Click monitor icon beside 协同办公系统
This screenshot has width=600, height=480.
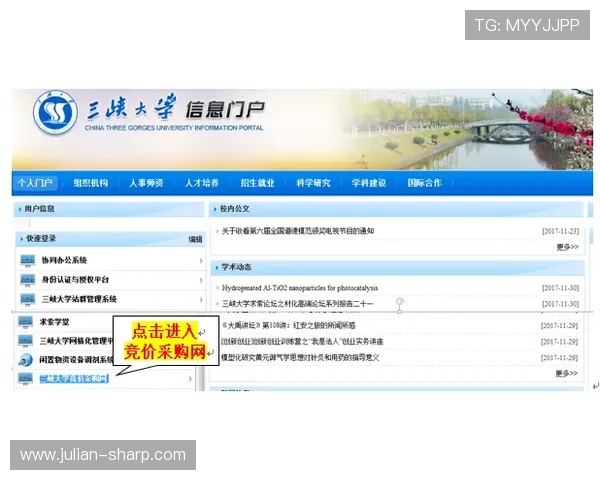[28, 260]
